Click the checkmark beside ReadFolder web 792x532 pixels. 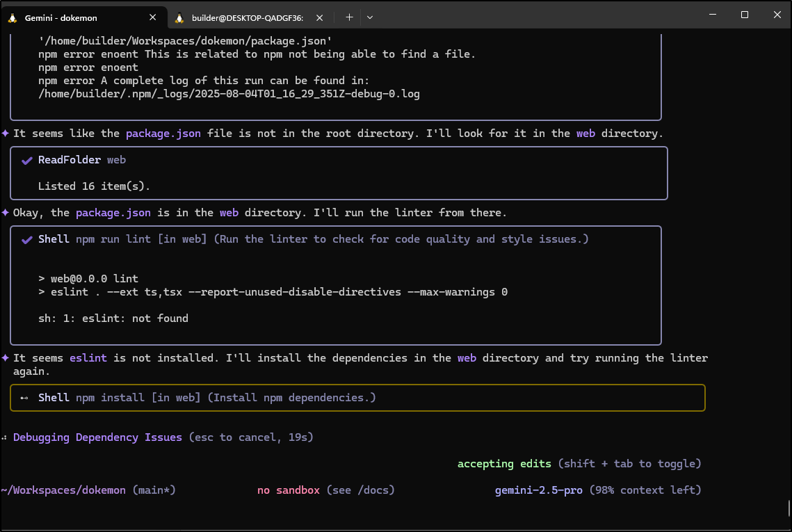[26, 160]
